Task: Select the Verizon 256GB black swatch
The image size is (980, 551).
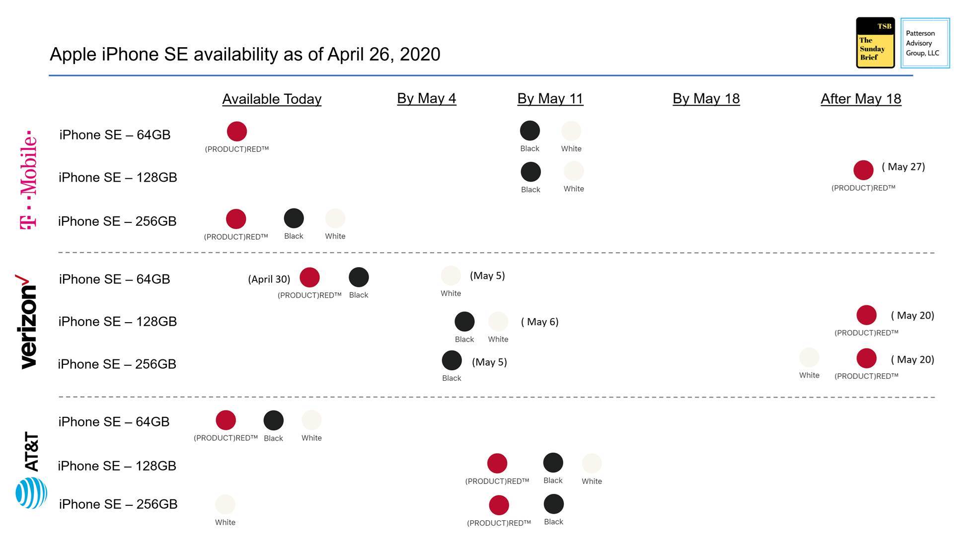Action: (452, 361)
